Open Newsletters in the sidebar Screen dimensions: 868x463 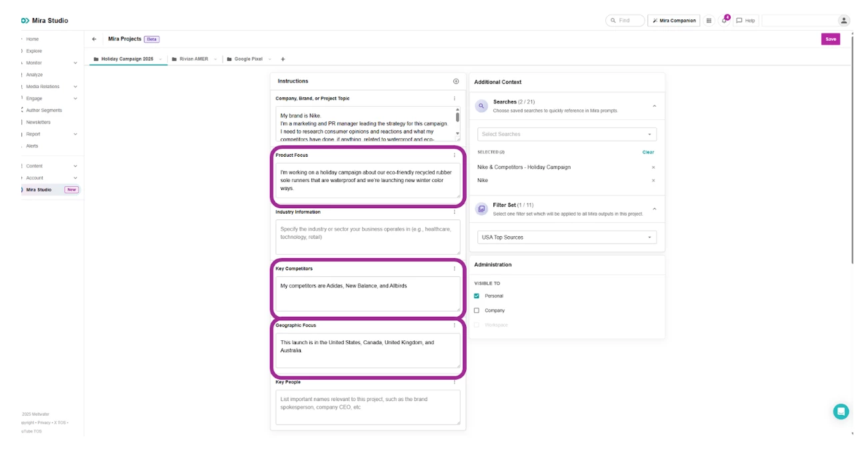[x=38, y=123]
